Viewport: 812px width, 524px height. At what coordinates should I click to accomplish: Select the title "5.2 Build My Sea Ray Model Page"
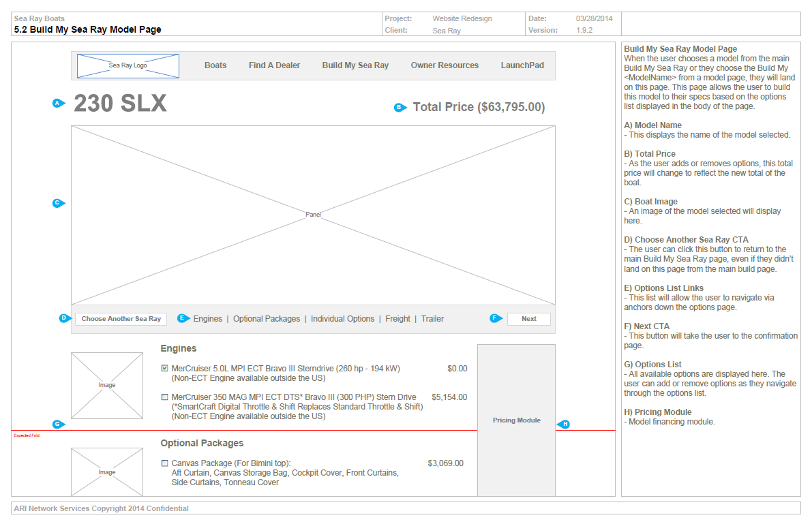[87, 29]
